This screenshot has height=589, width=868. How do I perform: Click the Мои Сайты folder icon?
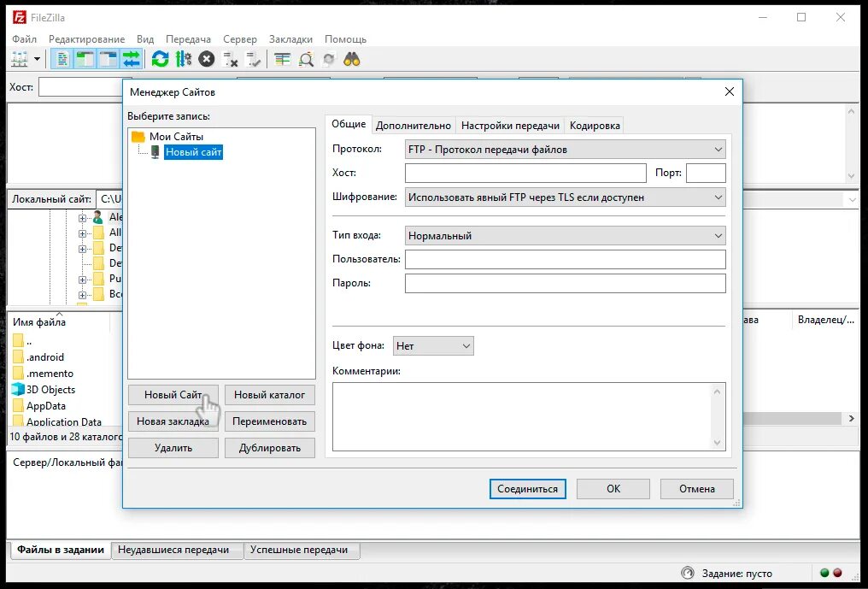tap(138, 136)
